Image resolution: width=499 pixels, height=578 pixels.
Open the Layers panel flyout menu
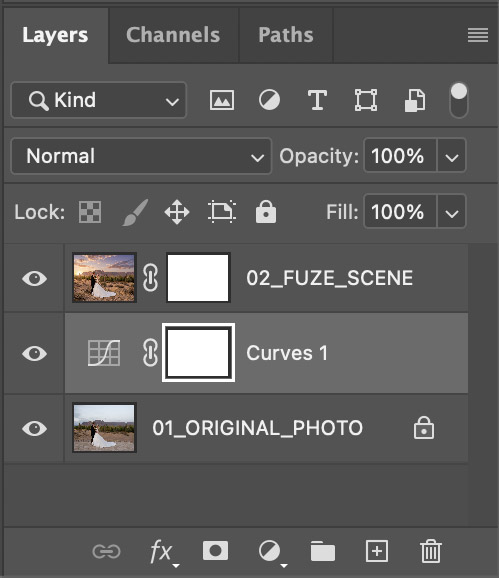coord(478,35)
